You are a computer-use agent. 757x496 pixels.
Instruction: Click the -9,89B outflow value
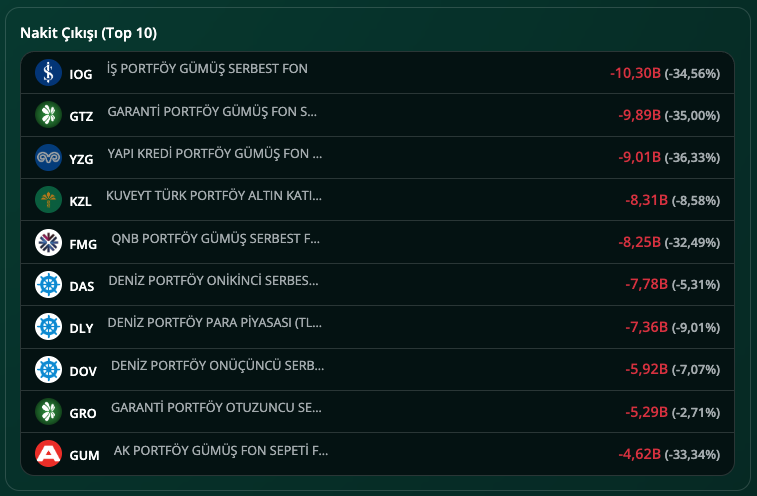[x=639, y=115]
